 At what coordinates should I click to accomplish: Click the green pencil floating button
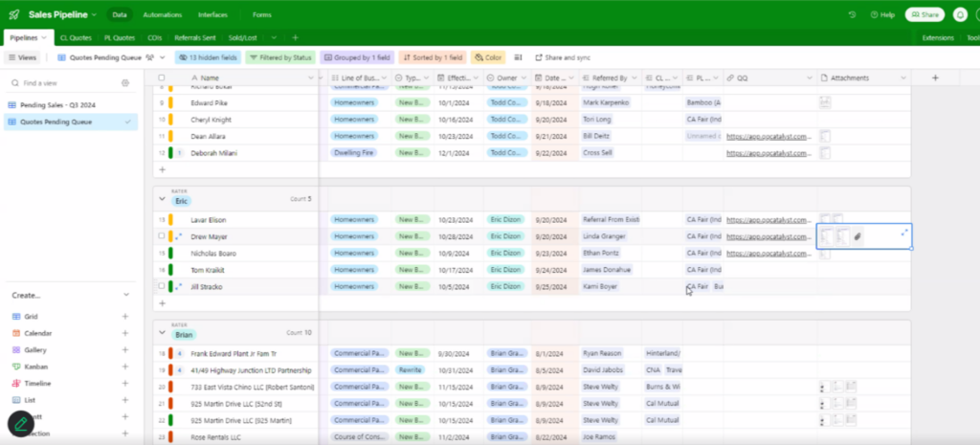[21, 422]
